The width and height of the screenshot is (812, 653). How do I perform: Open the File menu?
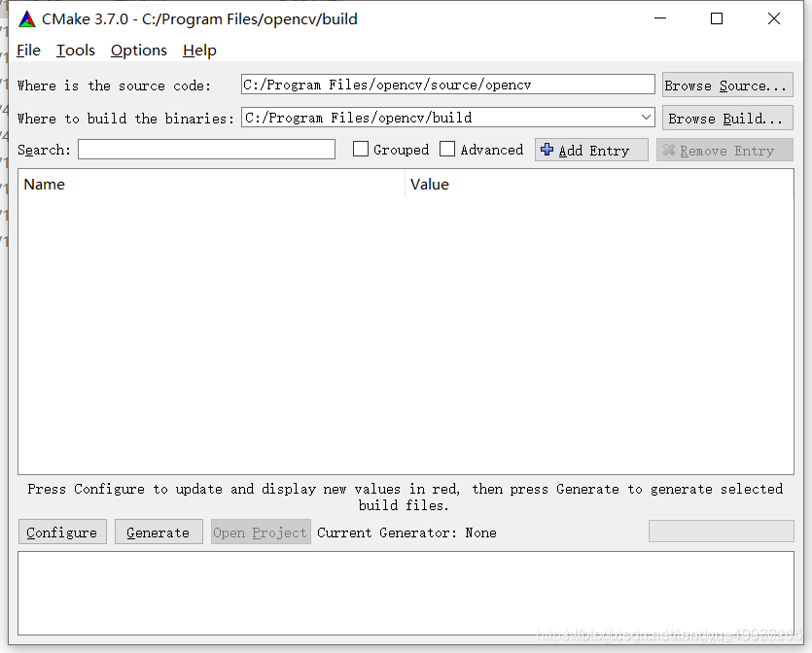point(28,51)
